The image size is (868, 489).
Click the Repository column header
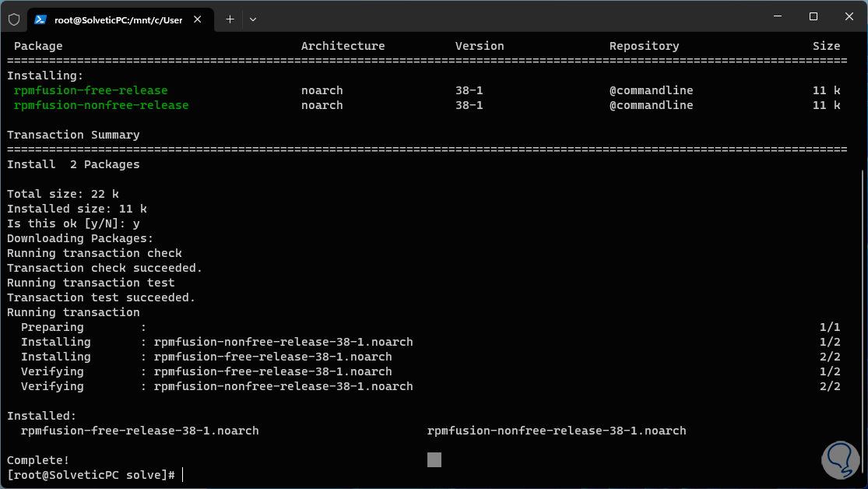644,46
